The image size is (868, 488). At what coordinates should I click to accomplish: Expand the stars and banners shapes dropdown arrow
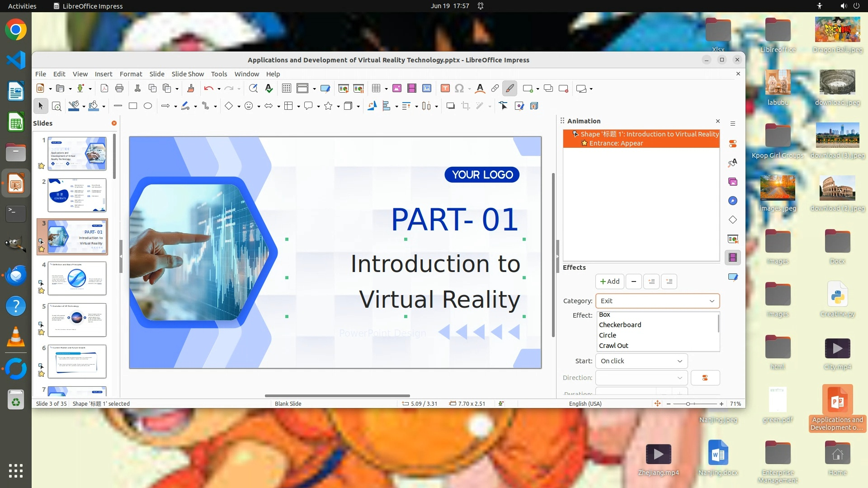(x=338, y=107)
